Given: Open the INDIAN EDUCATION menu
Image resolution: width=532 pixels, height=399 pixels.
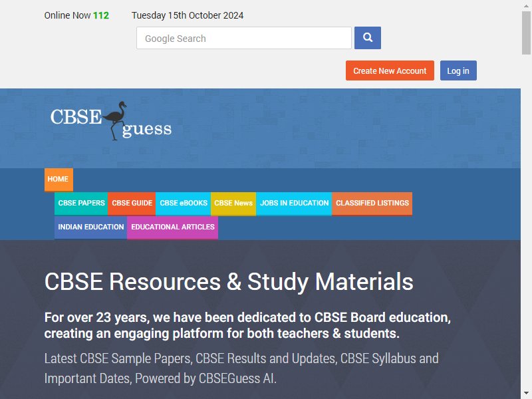Looking at the screenshot, I should [x=91, y=227].
